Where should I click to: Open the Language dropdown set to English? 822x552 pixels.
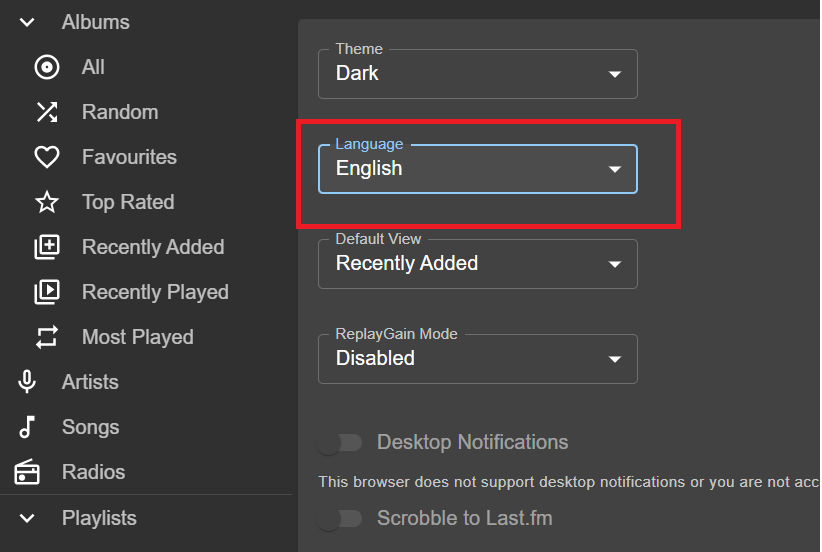[477, 169]
